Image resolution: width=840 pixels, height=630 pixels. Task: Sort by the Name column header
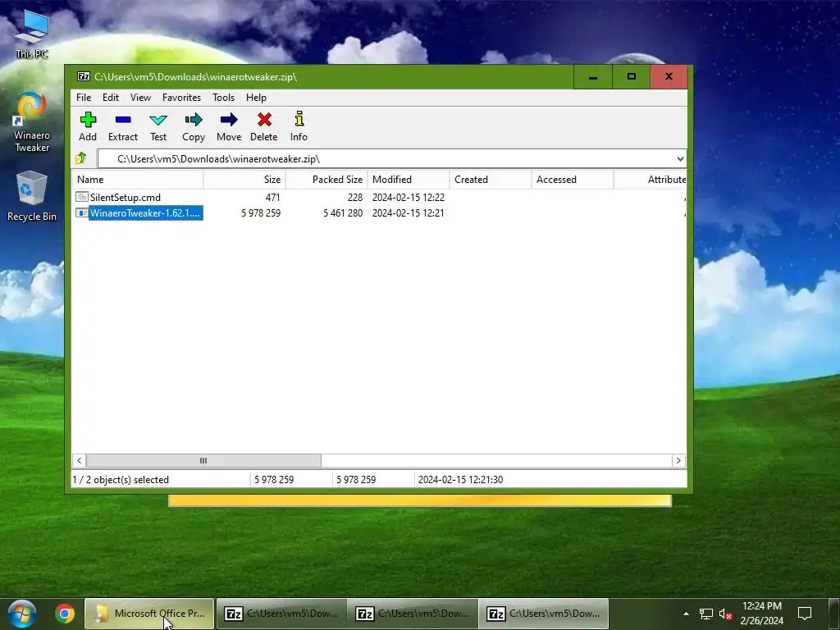tap(138, 180)
